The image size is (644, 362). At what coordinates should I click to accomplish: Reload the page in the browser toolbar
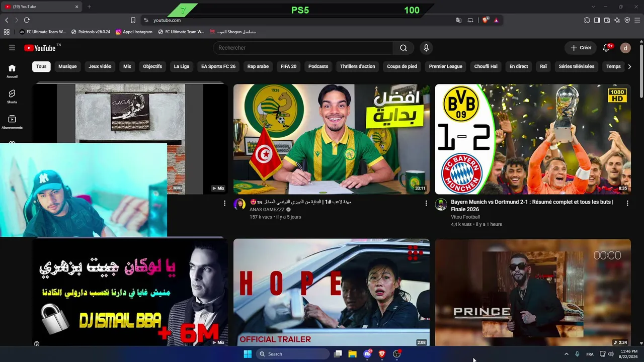point(27,20)
